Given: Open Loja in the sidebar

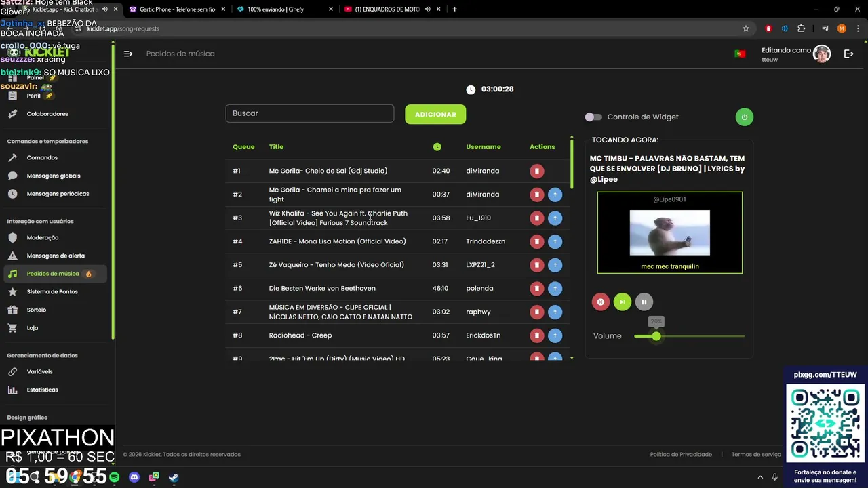Looking at the screenshot, I should coord(33,328).
